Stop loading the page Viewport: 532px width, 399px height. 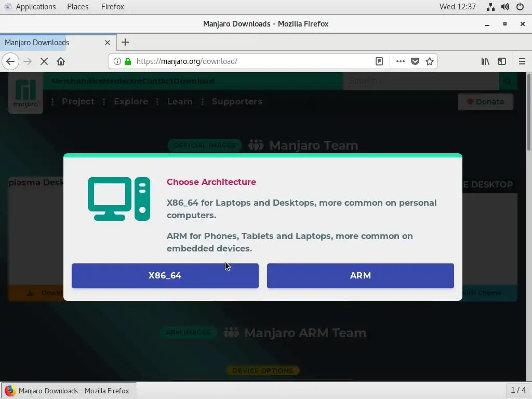coord(44,61)
